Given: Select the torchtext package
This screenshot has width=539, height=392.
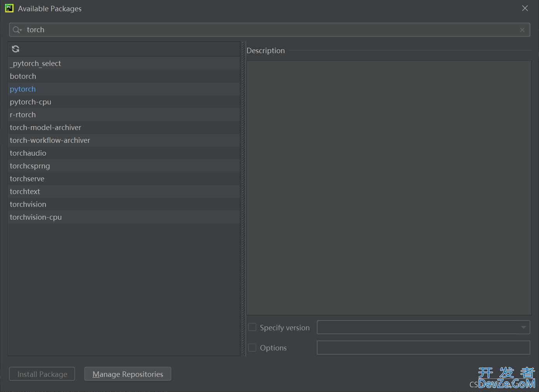Looking at the screenshot, I should click(x=124, y=191).
